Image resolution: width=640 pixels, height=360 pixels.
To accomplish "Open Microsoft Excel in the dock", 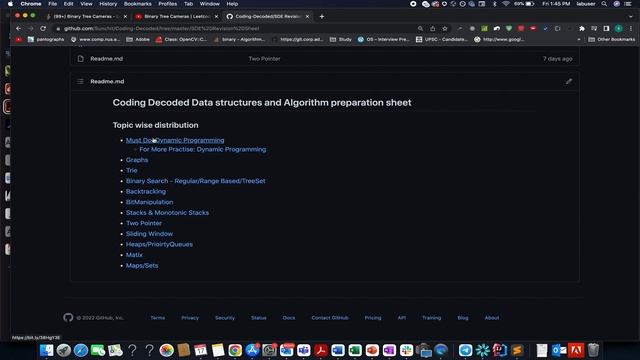I will [355, 350].
